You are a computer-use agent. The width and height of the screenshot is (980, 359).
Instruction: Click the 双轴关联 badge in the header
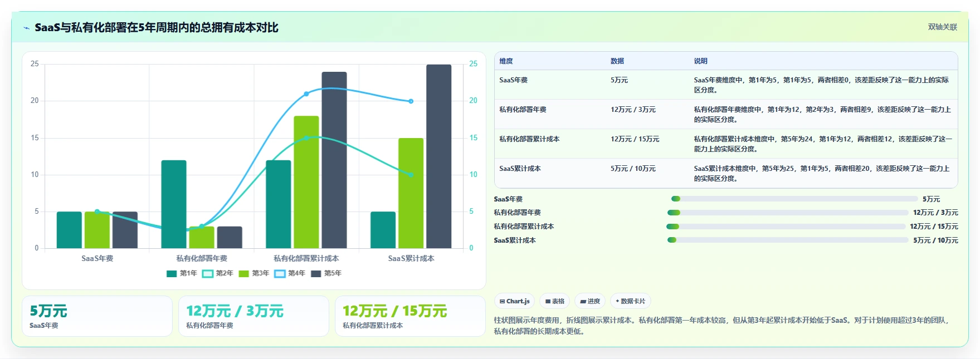(x=943, y=27)
